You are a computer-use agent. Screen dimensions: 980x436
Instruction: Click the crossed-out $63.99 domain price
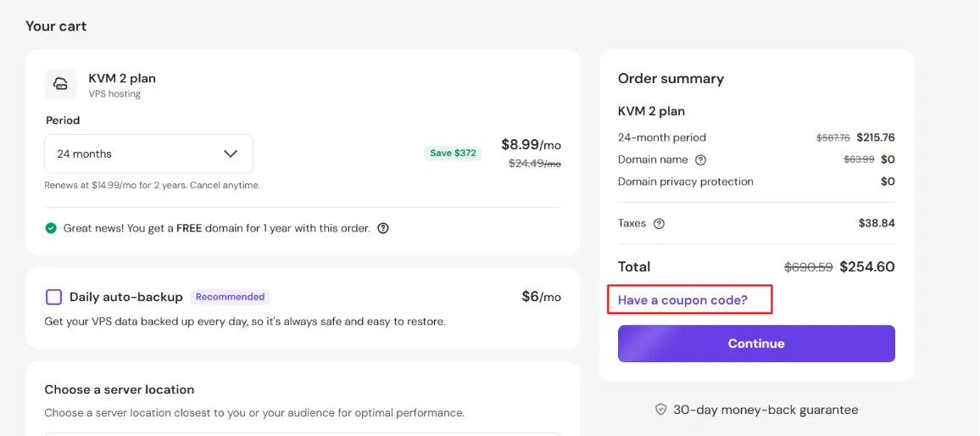point(859,159)
